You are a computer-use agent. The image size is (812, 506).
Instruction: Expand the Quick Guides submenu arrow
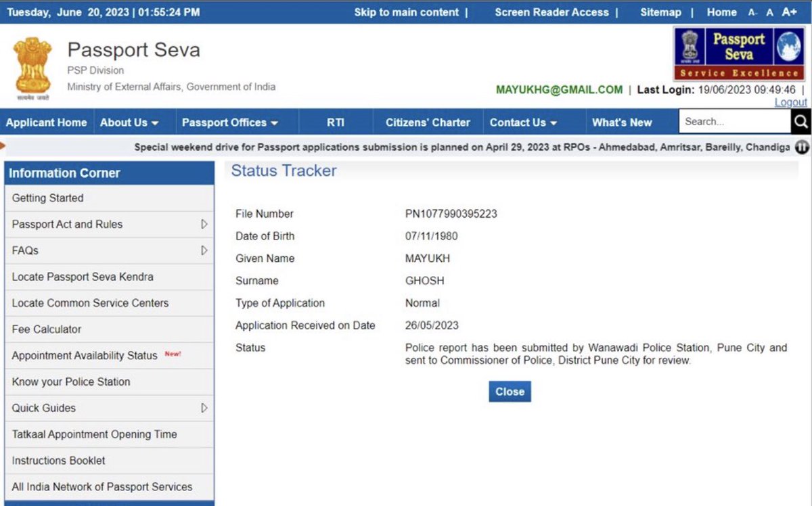(204, 408)
